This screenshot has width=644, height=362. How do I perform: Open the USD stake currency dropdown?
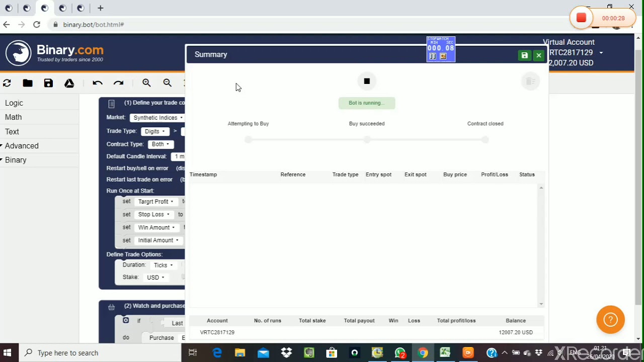point(155,278)
